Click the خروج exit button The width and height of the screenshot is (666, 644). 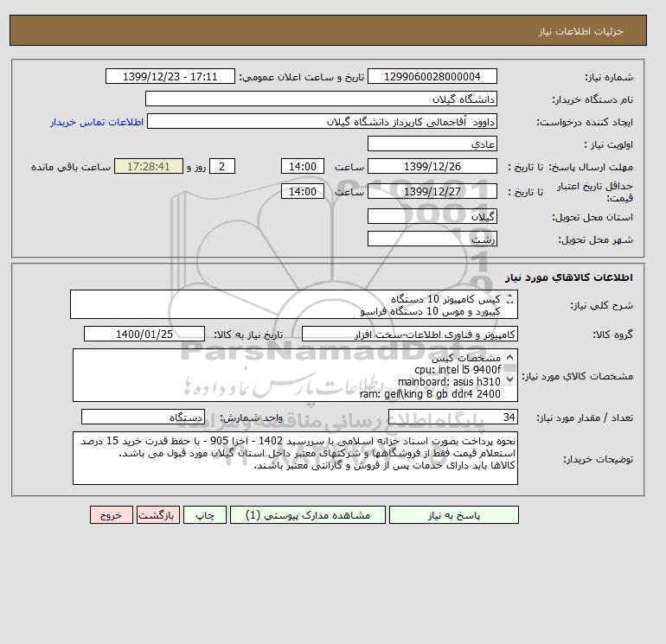pyautogui.click(x=112, y=514)
